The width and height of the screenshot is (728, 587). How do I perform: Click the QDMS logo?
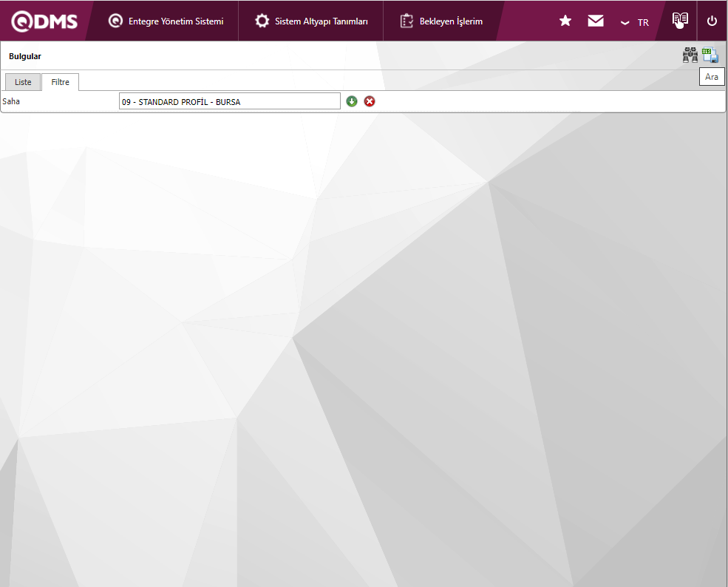44,21
